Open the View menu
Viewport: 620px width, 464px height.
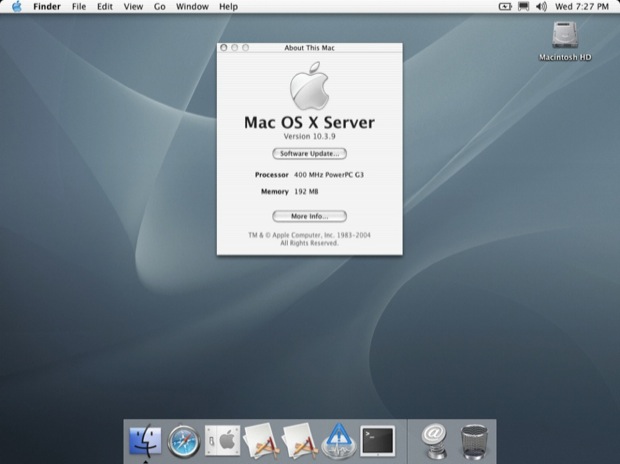coord(133,7)
